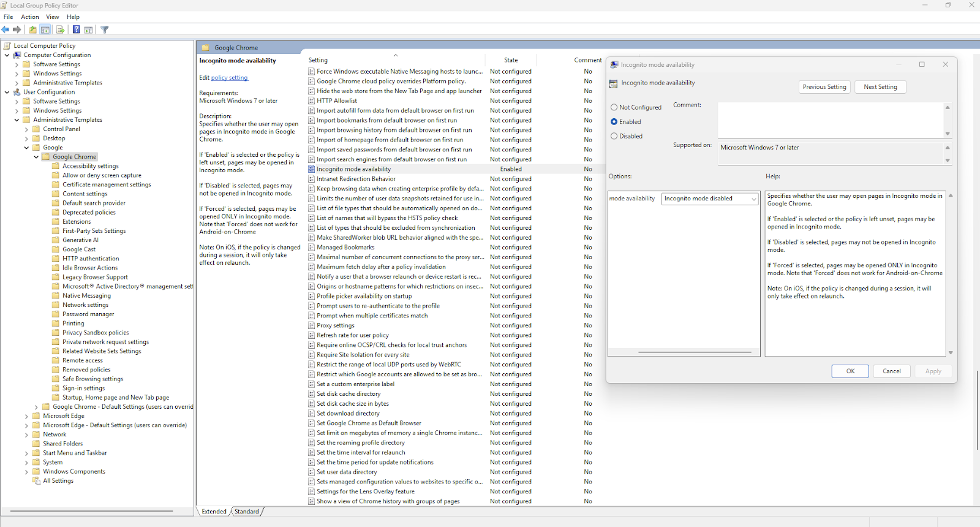Image resolution: width=980 pixels, height=527 pixels.
Task: Click the Printing folder icon
Action: [x=56, y=323]
